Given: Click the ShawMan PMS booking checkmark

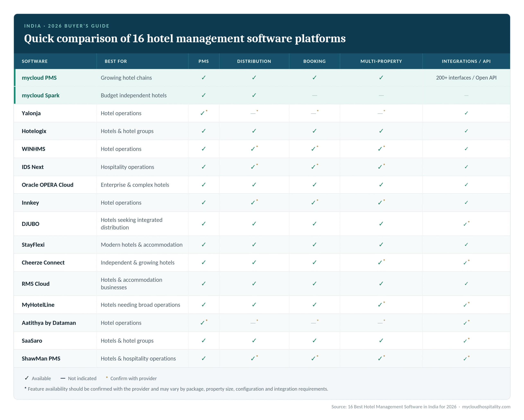Looking at the screenshot, I should (314, 358).
